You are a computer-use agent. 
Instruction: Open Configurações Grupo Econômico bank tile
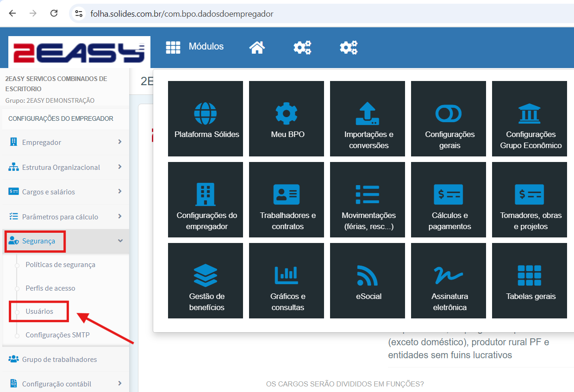click(530, 119)
